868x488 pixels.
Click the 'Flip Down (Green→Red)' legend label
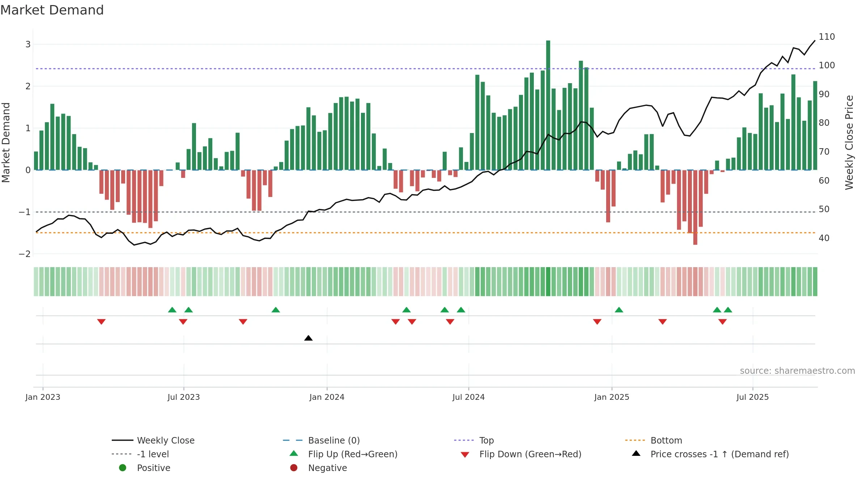[x=530, y=454]
